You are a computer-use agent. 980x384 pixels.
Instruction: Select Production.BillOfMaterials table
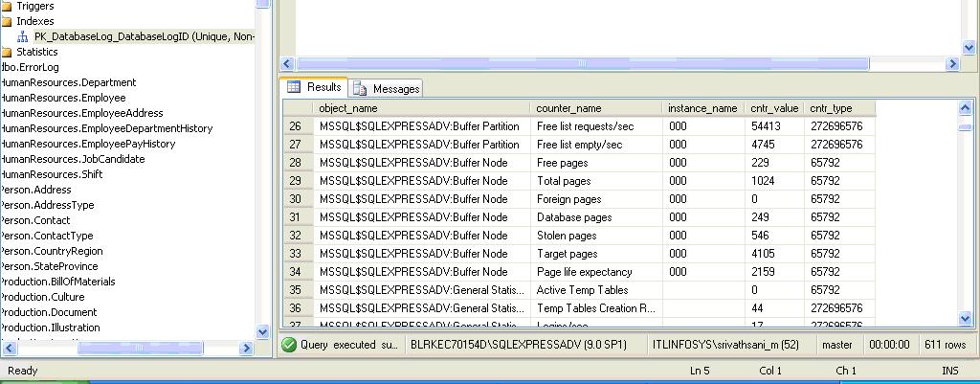pos(57,282)
